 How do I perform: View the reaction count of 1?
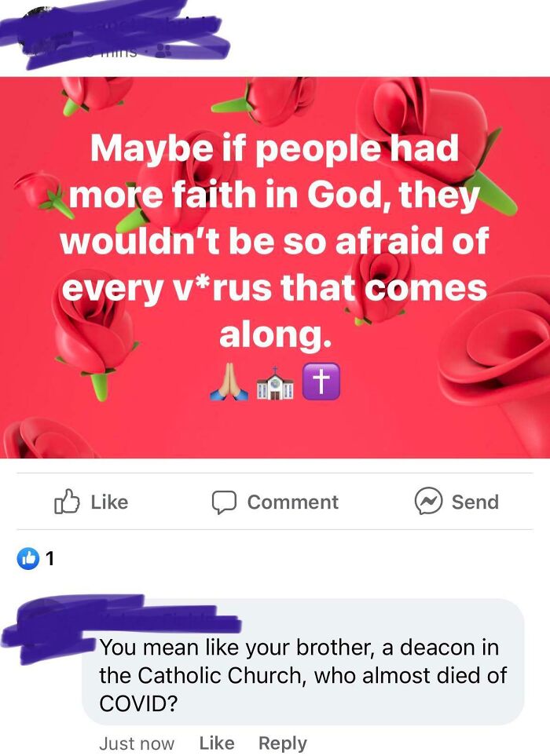pyautogui.click(x=49, y=559)
